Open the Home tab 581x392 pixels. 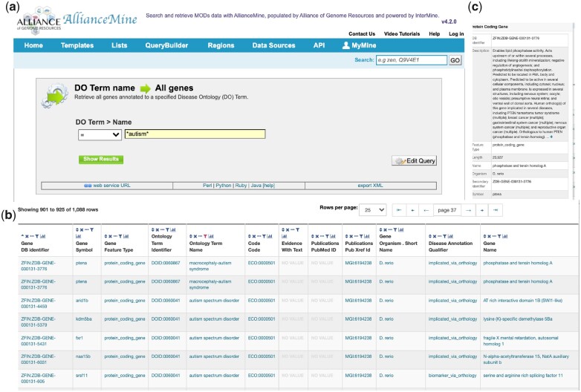pos(33,45)
